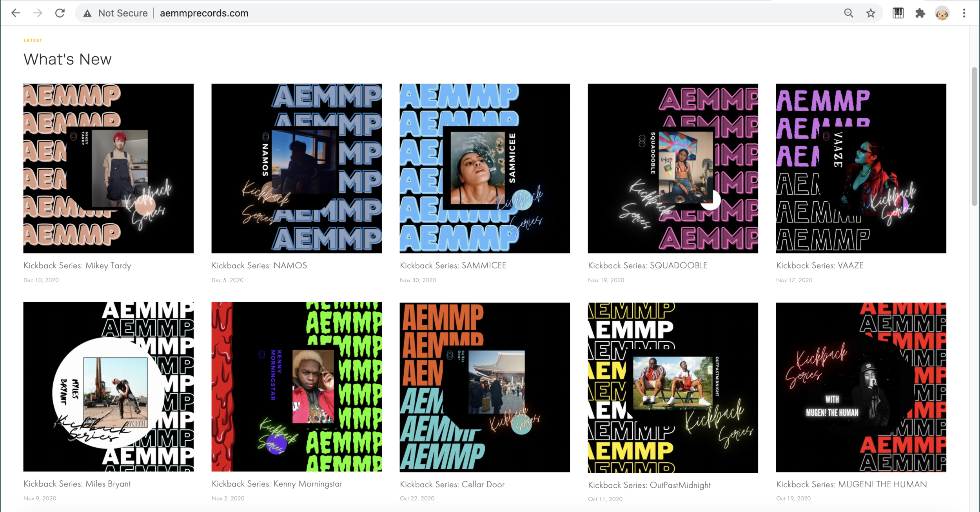This screenshot has height=512, width=980.
Task: Click the page's vertical scrollbar
Action: (x=974, y=136)
